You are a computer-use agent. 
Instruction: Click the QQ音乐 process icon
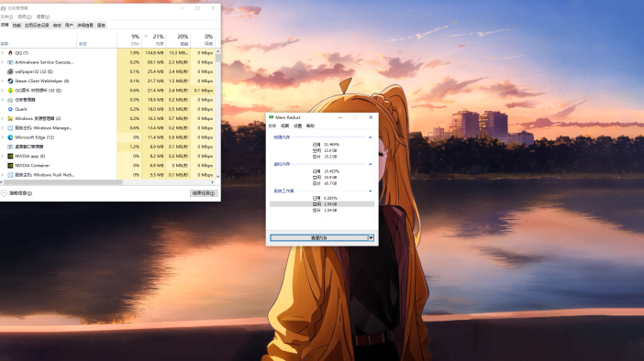point(10,90)
